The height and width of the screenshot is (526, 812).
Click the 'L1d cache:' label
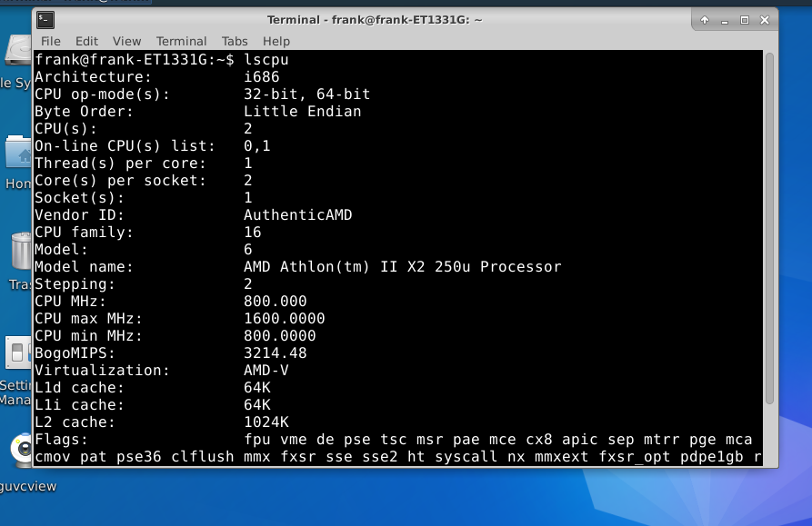(x=79, y=388)
